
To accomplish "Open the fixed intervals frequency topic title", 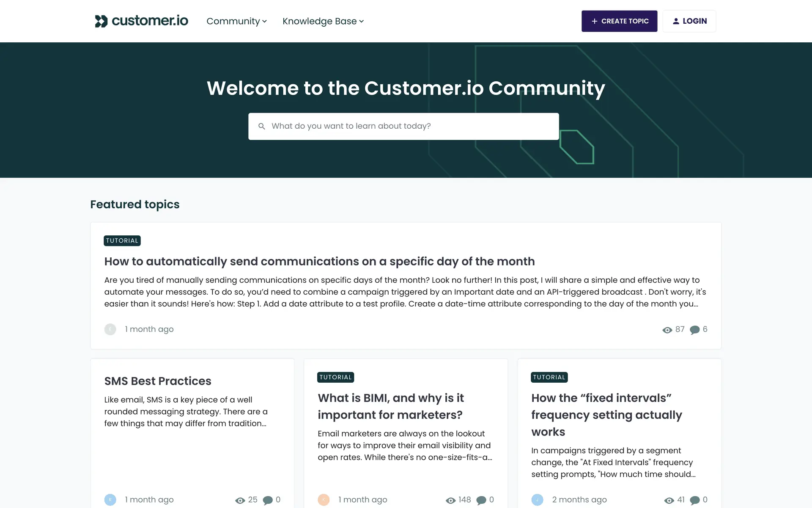I will [606, 415].
